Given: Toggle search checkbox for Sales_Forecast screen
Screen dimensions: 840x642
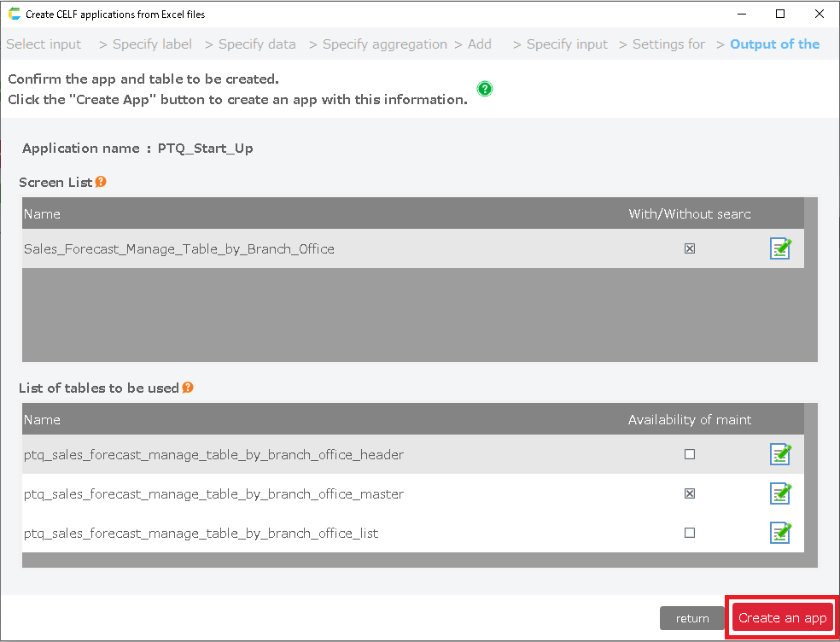Looking at the screenshot, I should coord(690,248).
